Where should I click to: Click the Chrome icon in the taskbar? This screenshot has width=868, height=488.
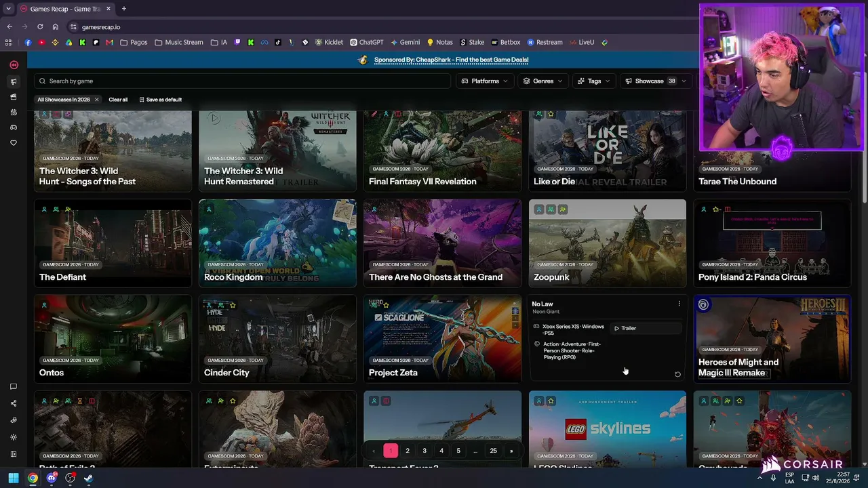(x=33, y=478)
